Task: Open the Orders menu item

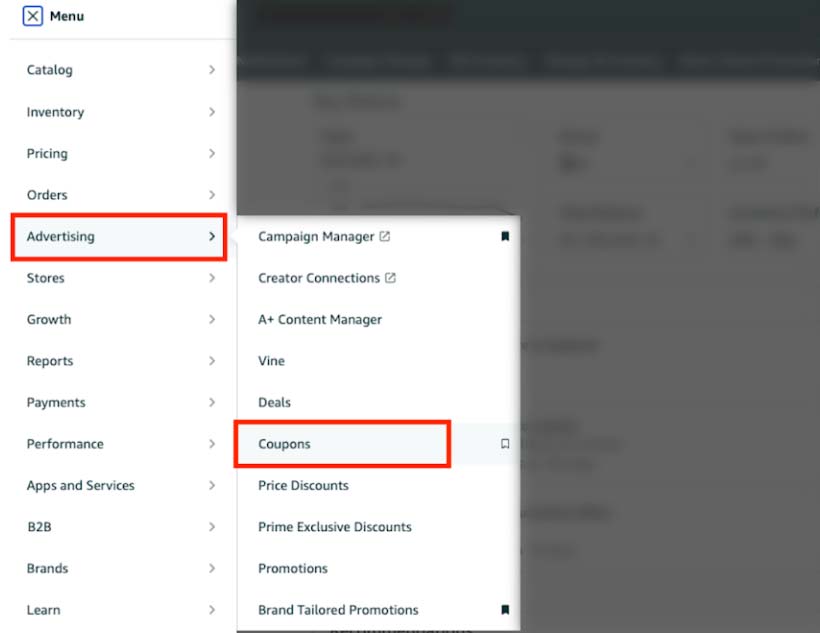Action: 47,195
